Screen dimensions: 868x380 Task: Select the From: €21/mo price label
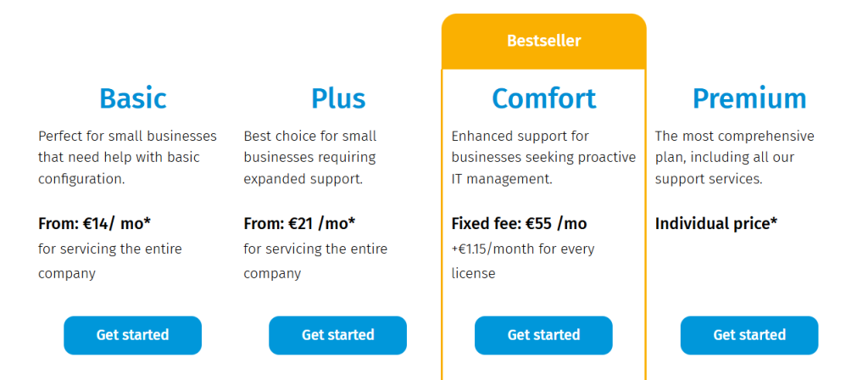pos(299,224)
